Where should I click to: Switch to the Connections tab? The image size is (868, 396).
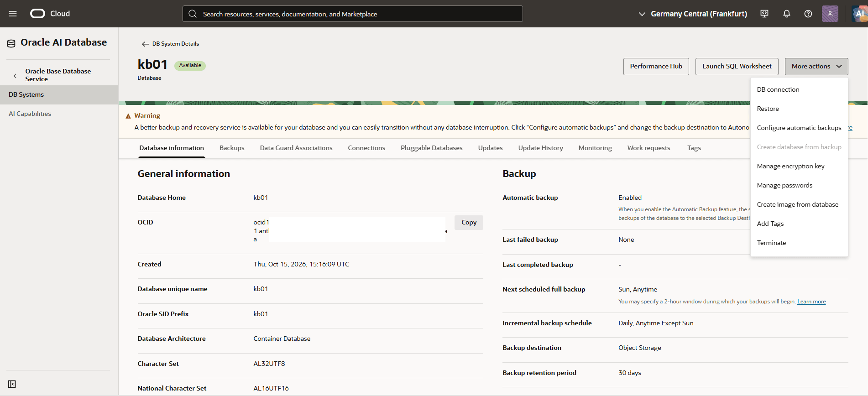(x=366, y=148)
